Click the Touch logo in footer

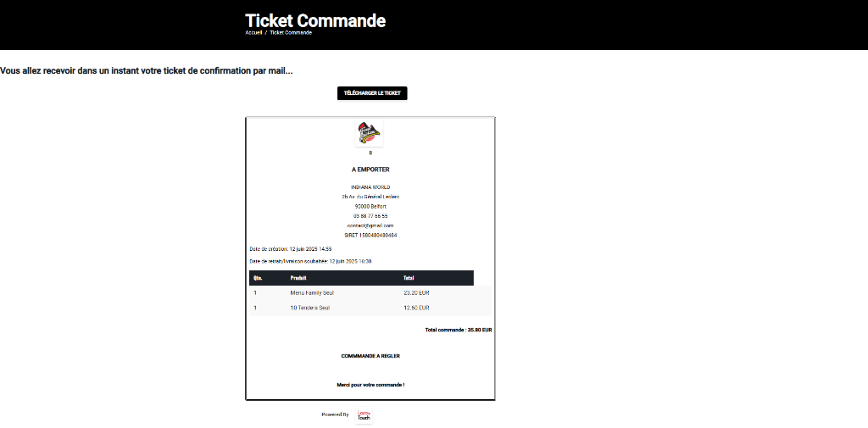click(364, 415)
